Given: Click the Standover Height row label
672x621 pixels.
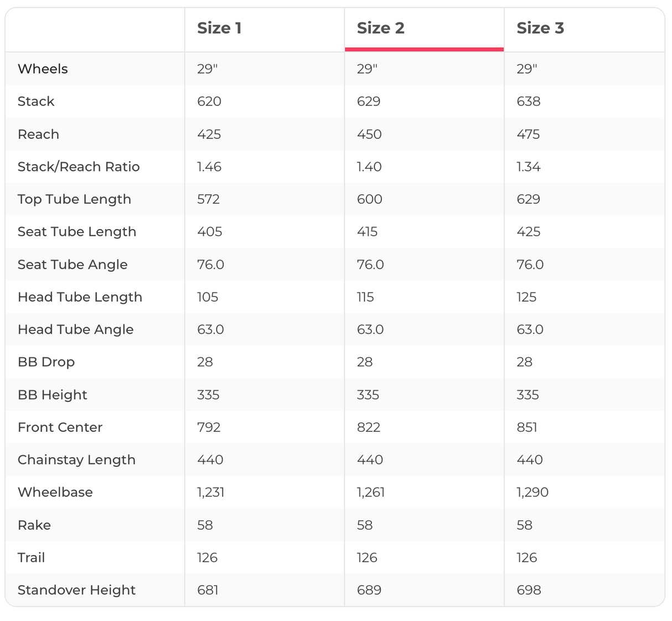Looking at the screenshot, I should point(76,590).
